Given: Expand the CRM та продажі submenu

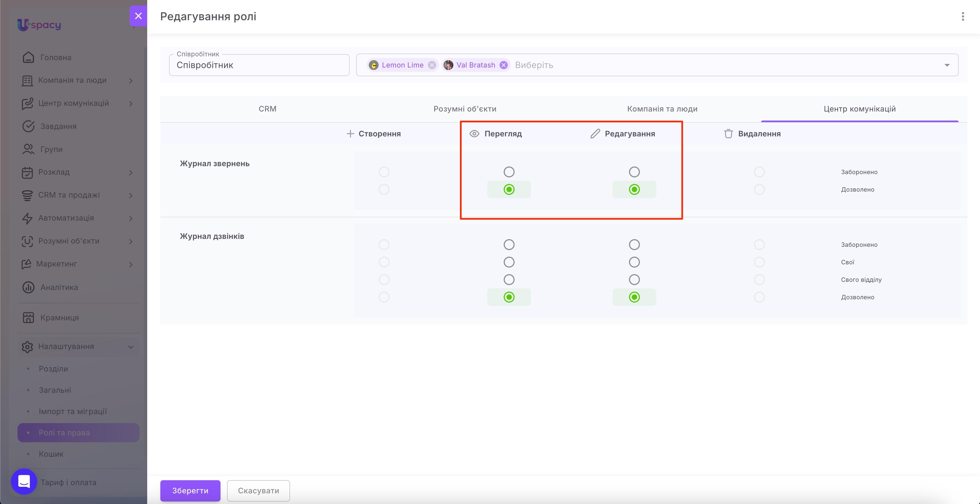Looking at the screenshot, I should pyautogui.click(x=131, y=195).
